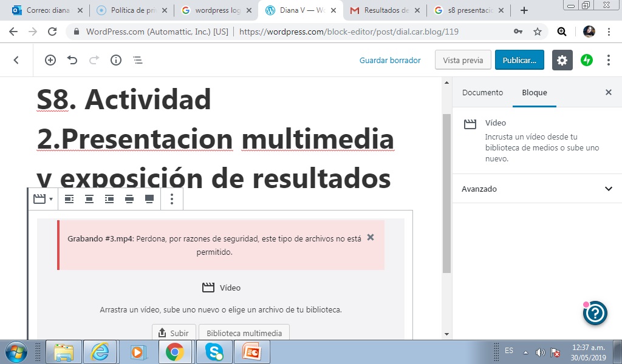Open block navigation list icon
The image size is (622, 364).
pyautogui.click(x=138, y=60)
